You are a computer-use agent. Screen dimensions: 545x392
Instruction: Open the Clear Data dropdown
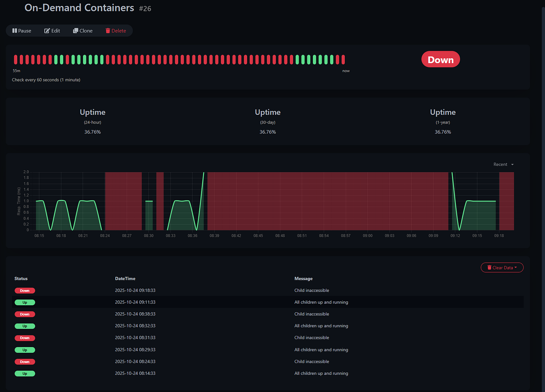pyautogui.click(x=502, y=267)
